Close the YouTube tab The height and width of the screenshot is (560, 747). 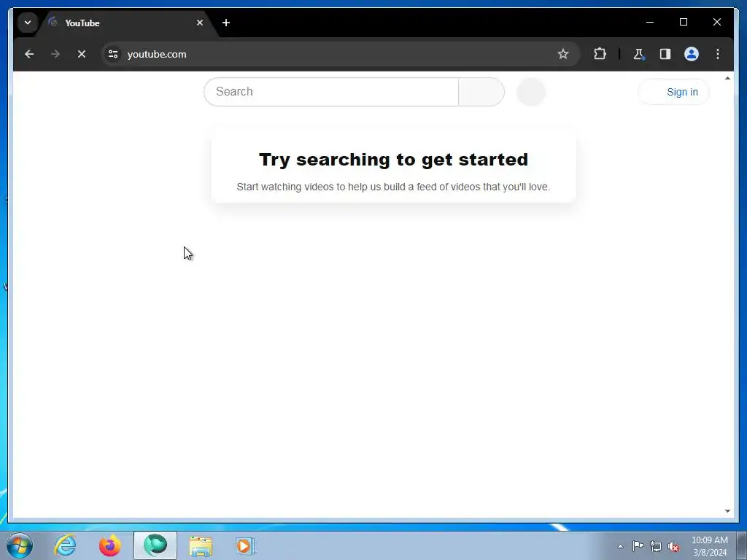(x=200, y=23)
